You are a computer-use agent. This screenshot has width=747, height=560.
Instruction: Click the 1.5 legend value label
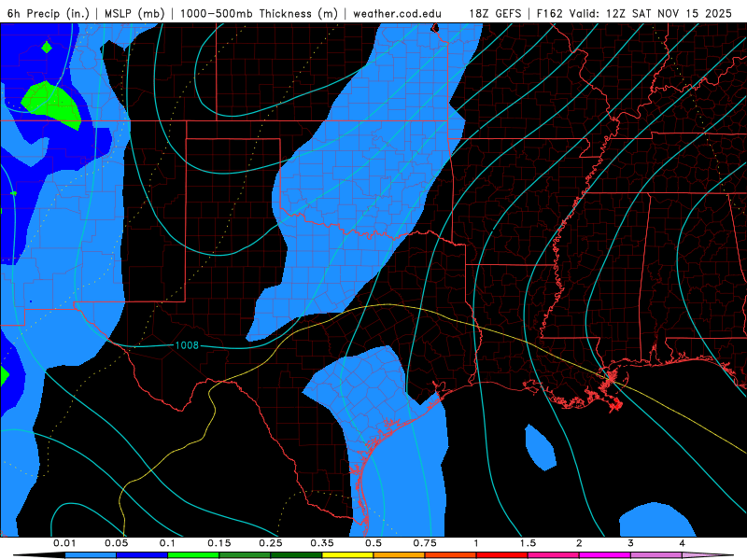528,543
